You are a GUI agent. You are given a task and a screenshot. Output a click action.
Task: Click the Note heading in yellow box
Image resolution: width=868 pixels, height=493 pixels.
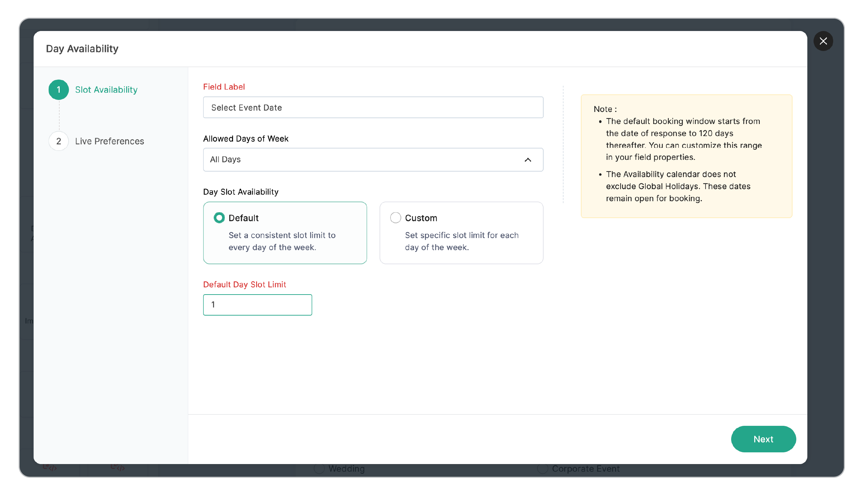tap(605, 109)
